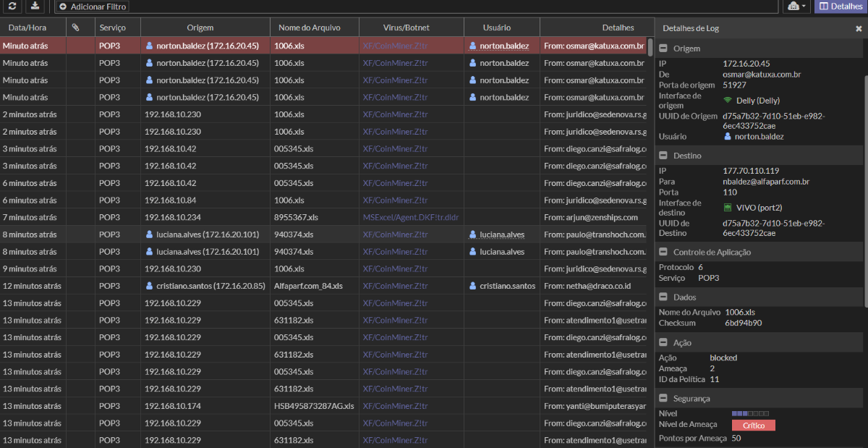The width and height of the screenshot is (868, 448).
Task: Click the paperclip attachment column icon
Action: pos(76,28)
